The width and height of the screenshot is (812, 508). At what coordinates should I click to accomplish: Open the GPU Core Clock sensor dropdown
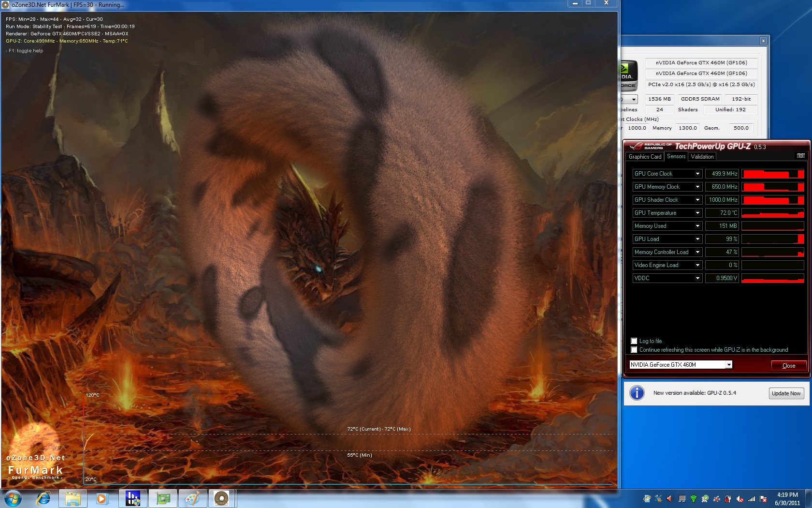(x=697, y=173)
